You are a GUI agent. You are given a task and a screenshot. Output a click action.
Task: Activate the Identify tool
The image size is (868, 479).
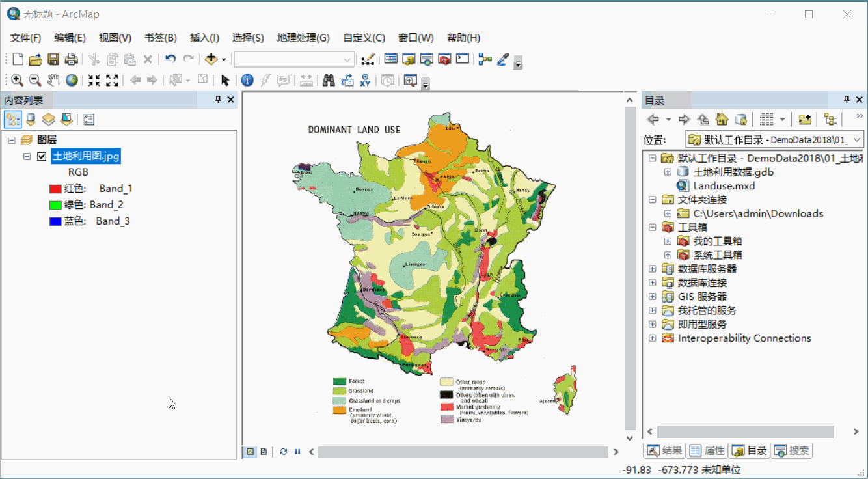(x=247, y=80)
